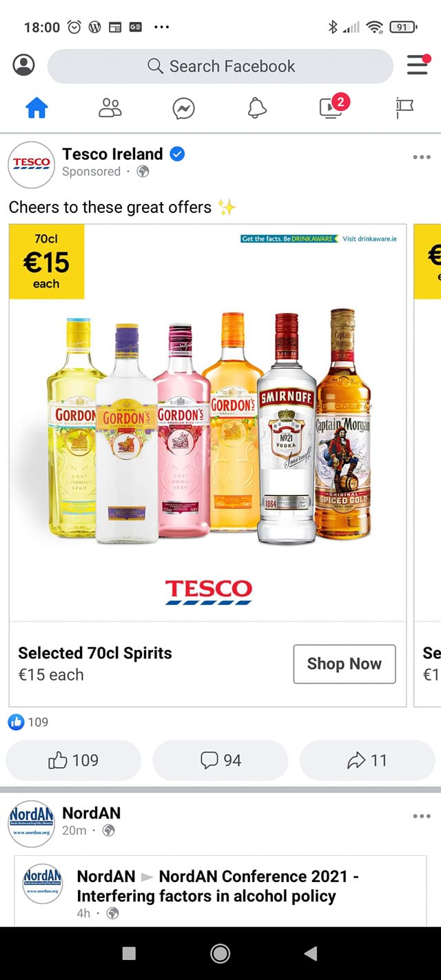Viewport: 441px width, 980px height.
Task: Open NordAN post options menu
Action: (x=422, y=816)
